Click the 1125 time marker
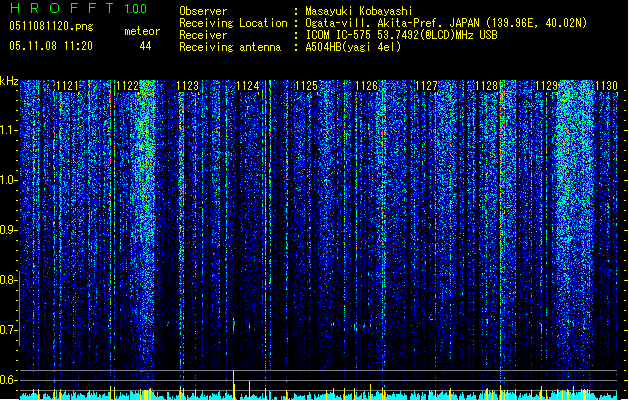Viewport: 629px width, 400px height. coord(306,86)
